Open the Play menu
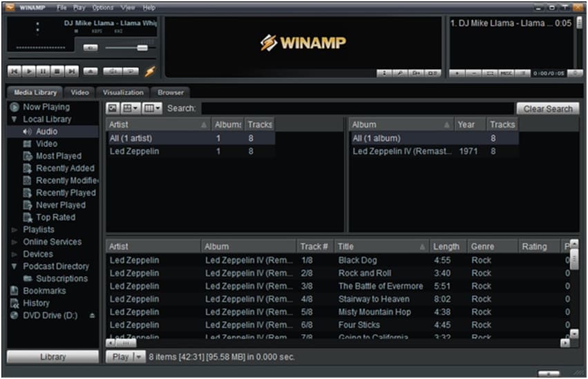Image resolution: width=588 pixels, height=379 pixels. [x=79, y=8]
